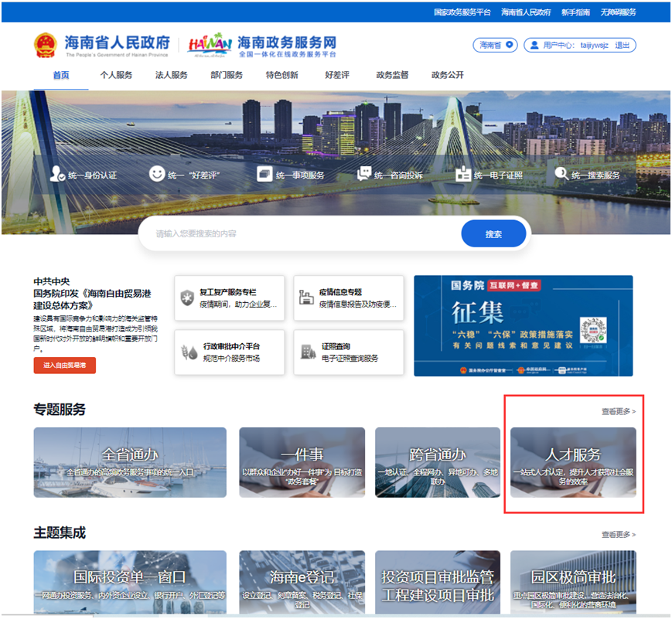Open the 政务监督 menu item
The width and height of the screenshot is (672, 619).
coord(392,75)
